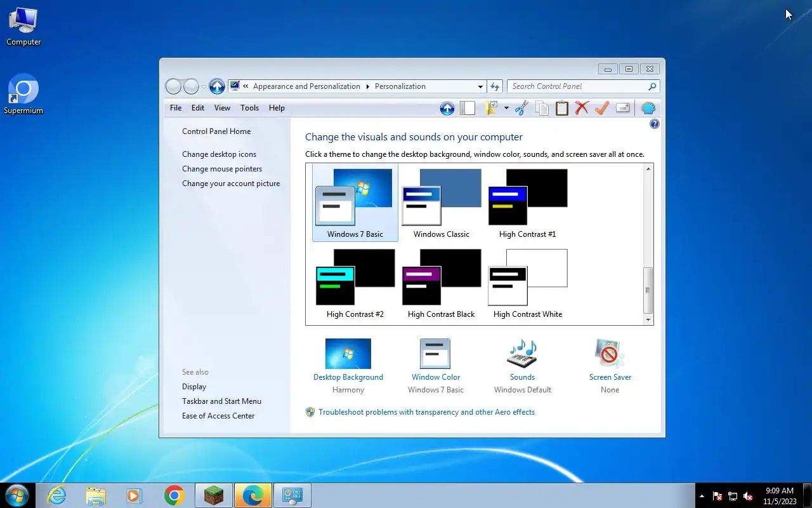Go up one level using nav arrow

tap(217, 86)
